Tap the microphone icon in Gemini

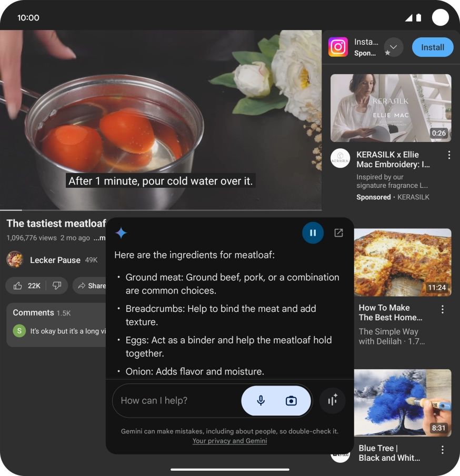[x=261, y=401]
